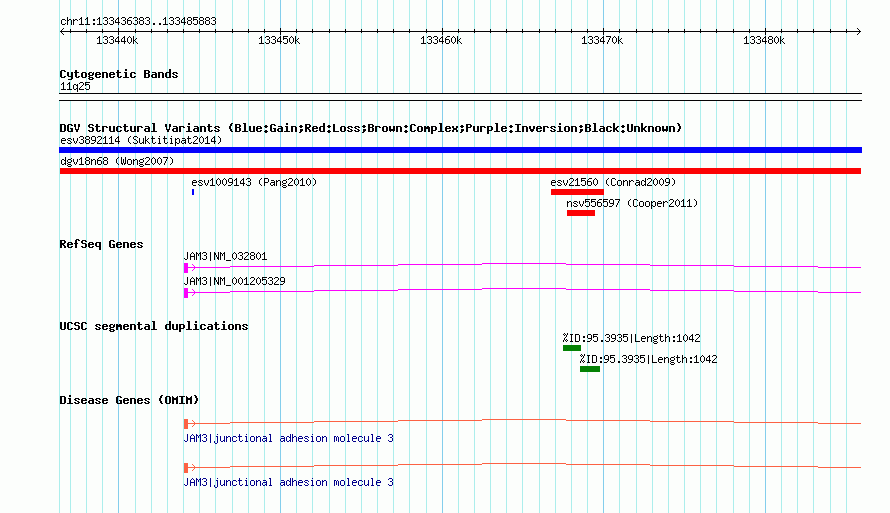Screen dimensions: 890x513
Task: Select the small esv1009143 blue variant mark
Action: point(193,192)
